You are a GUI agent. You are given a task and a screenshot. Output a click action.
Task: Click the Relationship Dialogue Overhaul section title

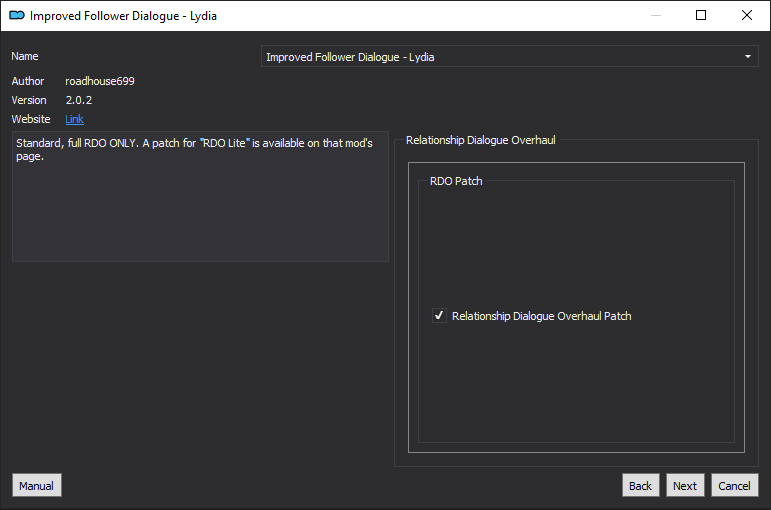point(480,140)
